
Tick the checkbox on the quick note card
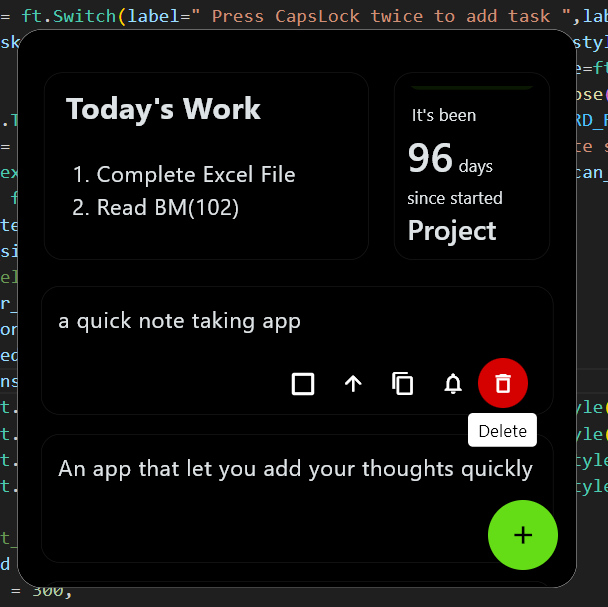pyautogui.click(x=303, y=383)
